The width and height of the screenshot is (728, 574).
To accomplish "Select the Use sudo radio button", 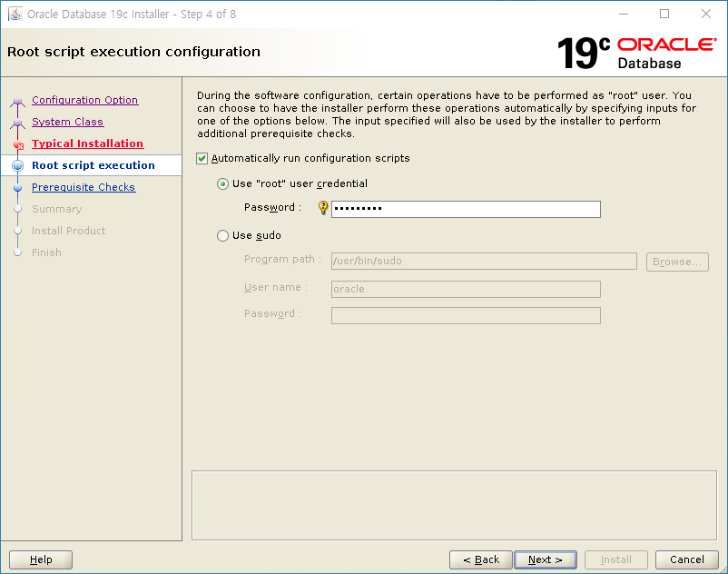I will (223, 235).
